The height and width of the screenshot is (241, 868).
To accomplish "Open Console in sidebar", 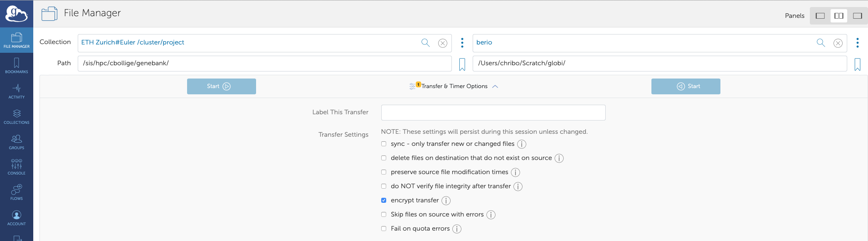I will point(17,167).
